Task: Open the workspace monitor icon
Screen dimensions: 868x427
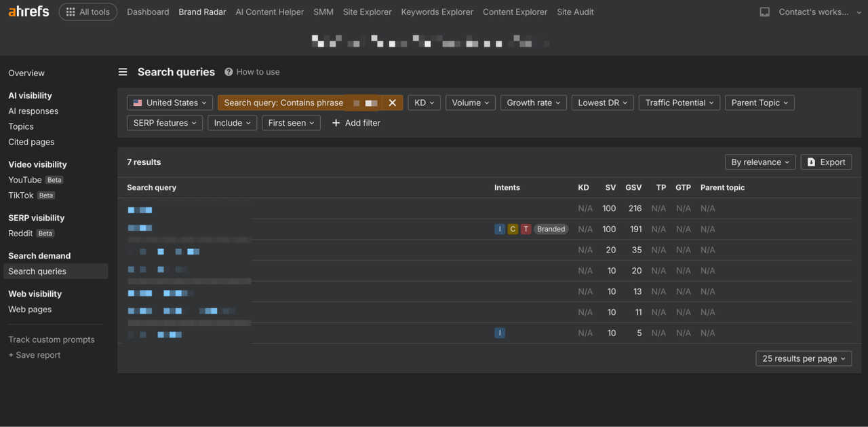Action: pos(764,12)
